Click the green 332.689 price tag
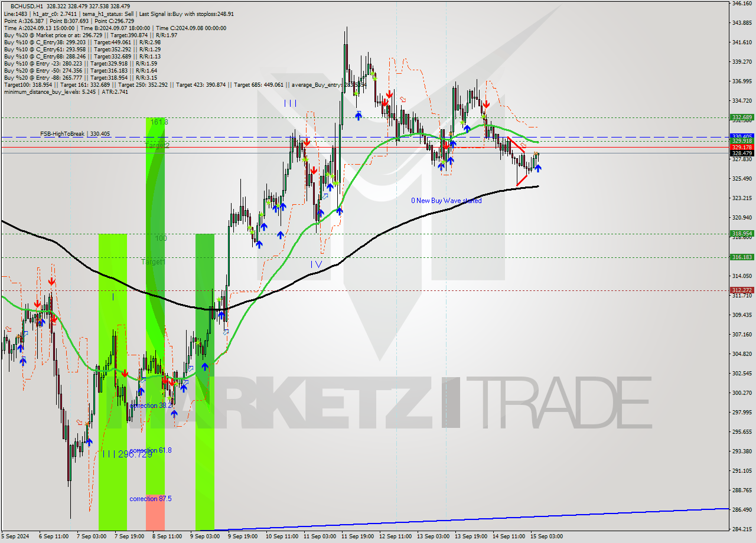 point(742,117)
